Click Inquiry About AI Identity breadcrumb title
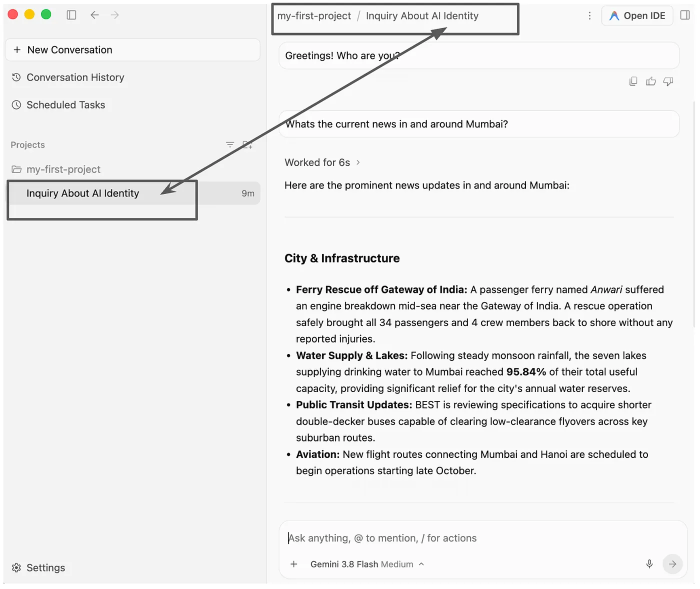Image resolution: width=700 pixels, height=589 pixels. tap(422, 16)
